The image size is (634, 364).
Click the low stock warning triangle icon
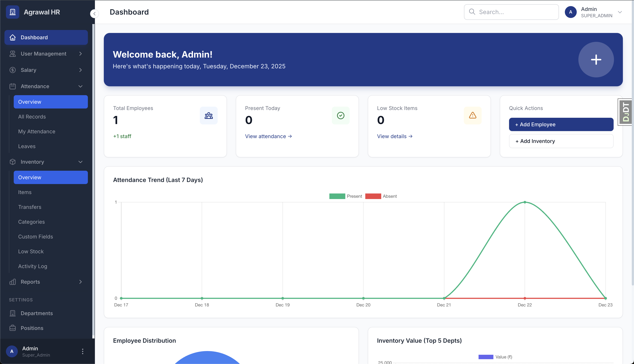coord(473,115)
